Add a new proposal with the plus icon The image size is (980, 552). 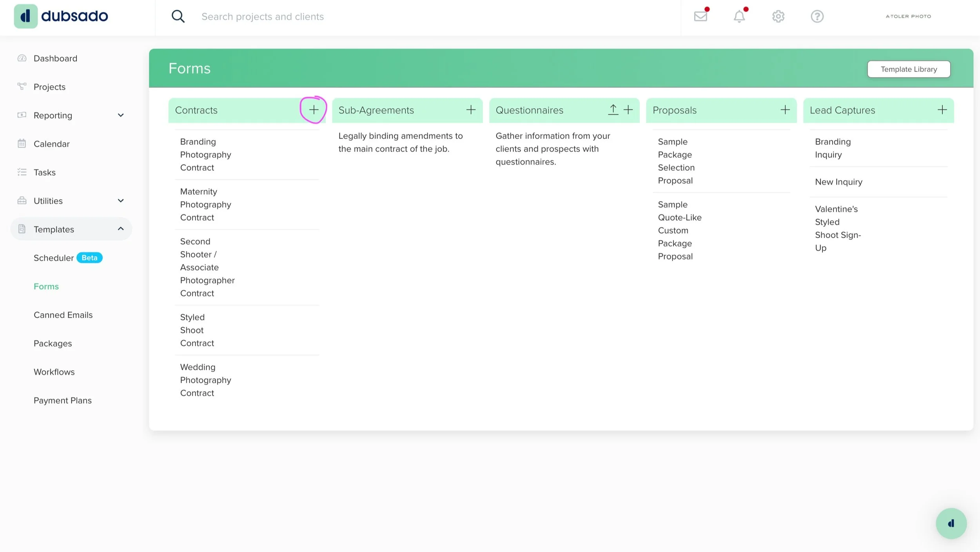[x=785, y=110]
